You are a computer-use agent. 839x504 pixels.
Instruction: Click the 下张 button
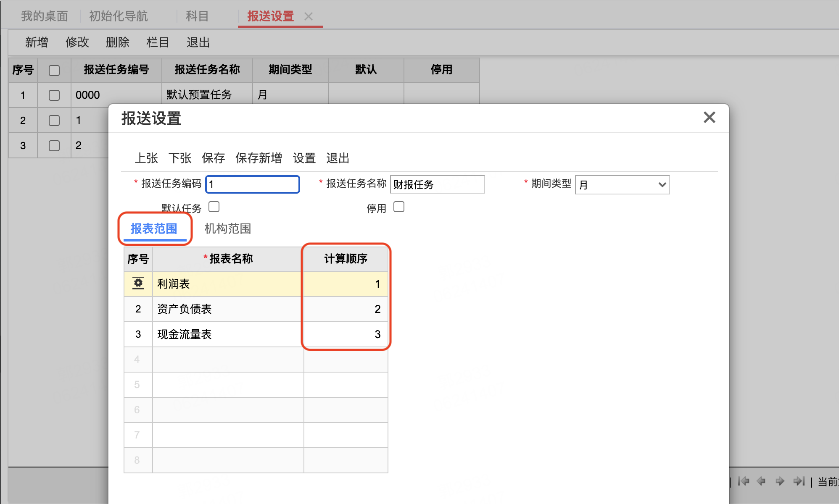pyautogui.click(x=180, y=158)
